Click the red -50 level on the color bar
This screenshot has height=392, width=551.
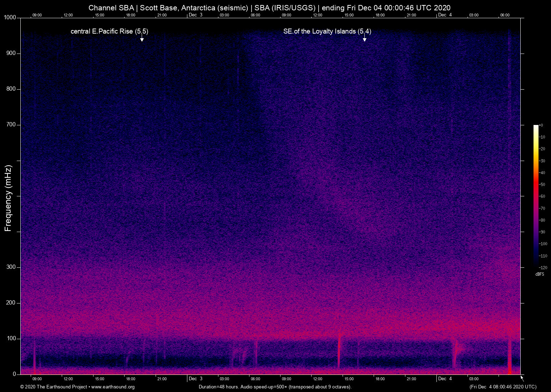click(x=536, y=185)
